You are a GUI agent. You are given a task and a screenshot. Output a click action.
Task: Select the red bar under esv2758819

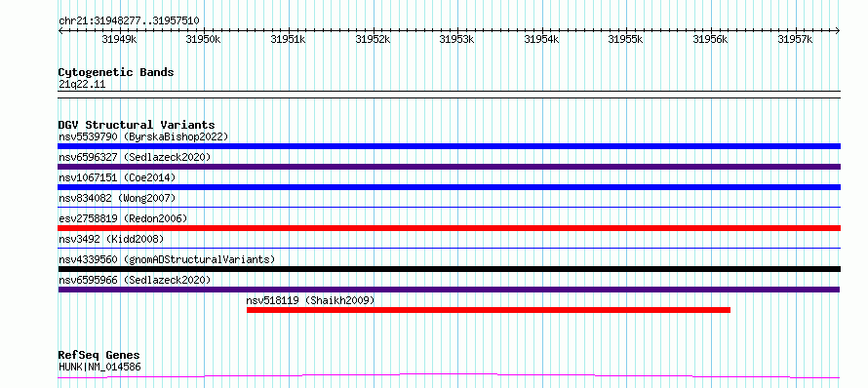click(x=449, y=228)
